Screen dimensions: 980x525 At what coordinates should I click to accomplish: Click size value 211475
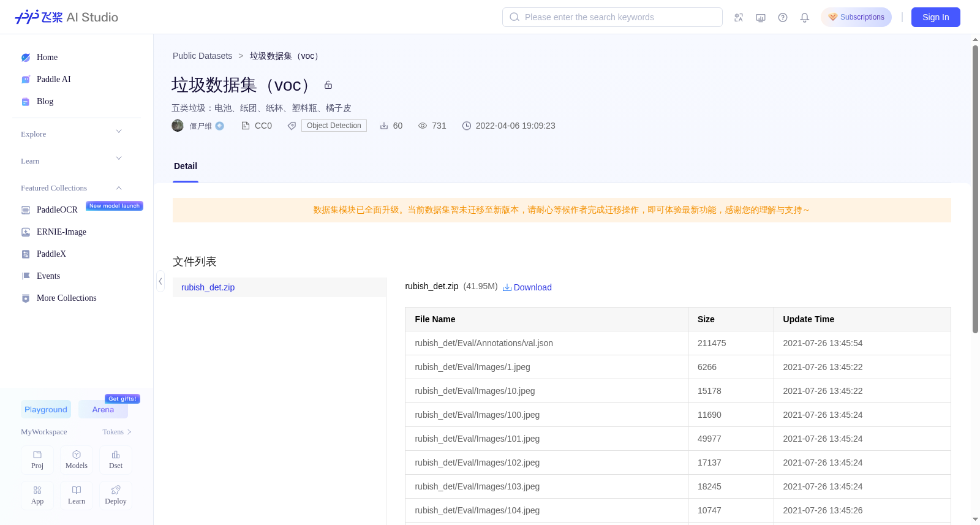712,343
